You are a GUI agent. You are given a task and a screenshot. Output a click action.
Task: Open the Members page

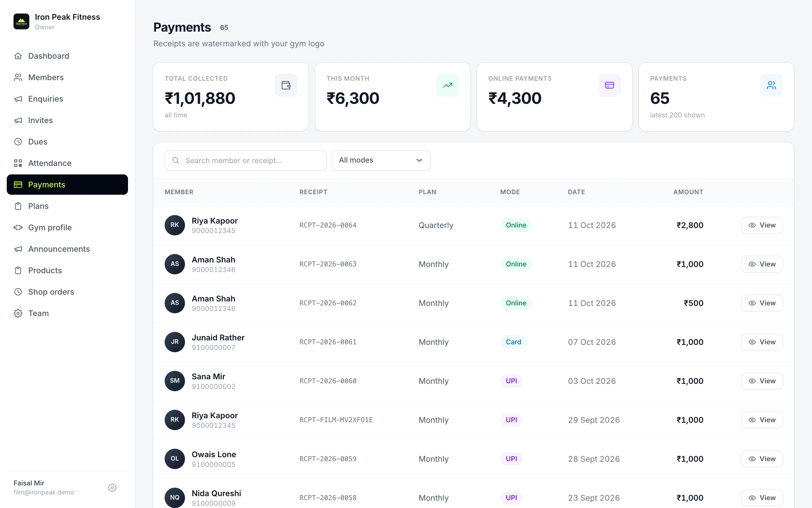point(67,77)
